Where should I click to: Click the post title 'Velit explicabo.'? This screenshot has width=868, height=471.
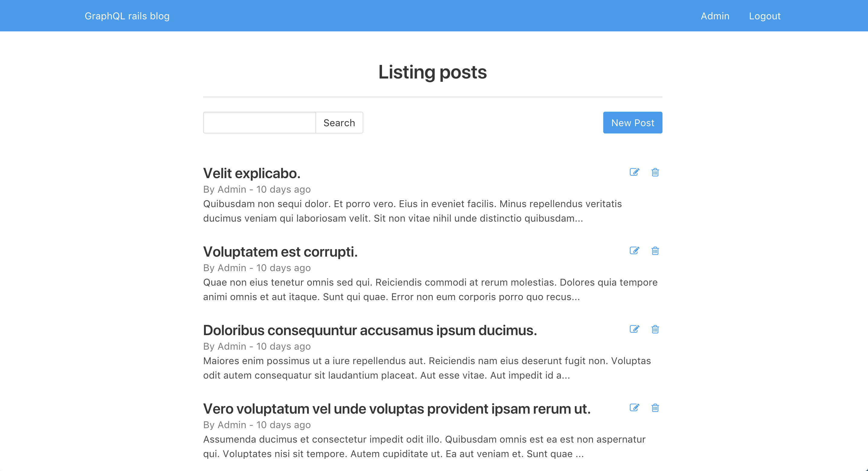(251, 173)
